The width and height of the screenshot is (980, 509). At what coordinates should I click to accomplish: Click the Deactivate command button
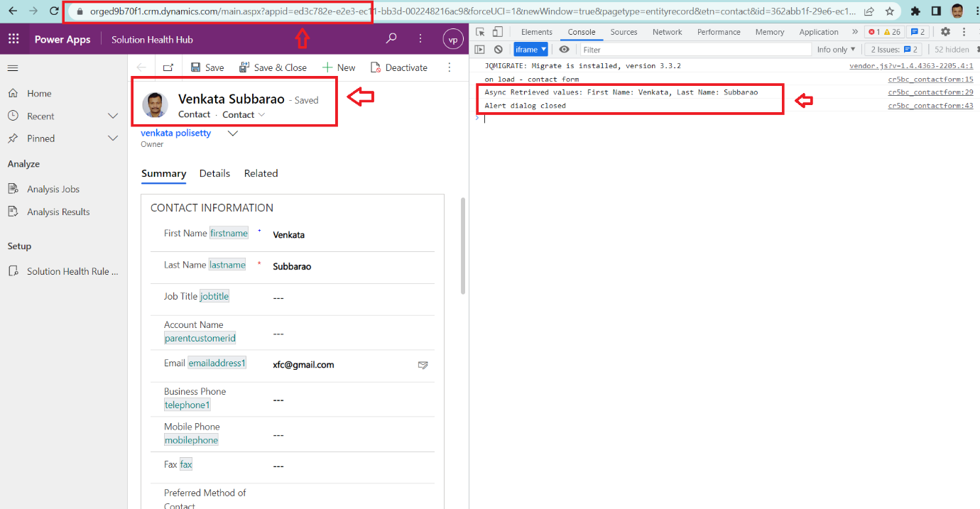[399, 67]
